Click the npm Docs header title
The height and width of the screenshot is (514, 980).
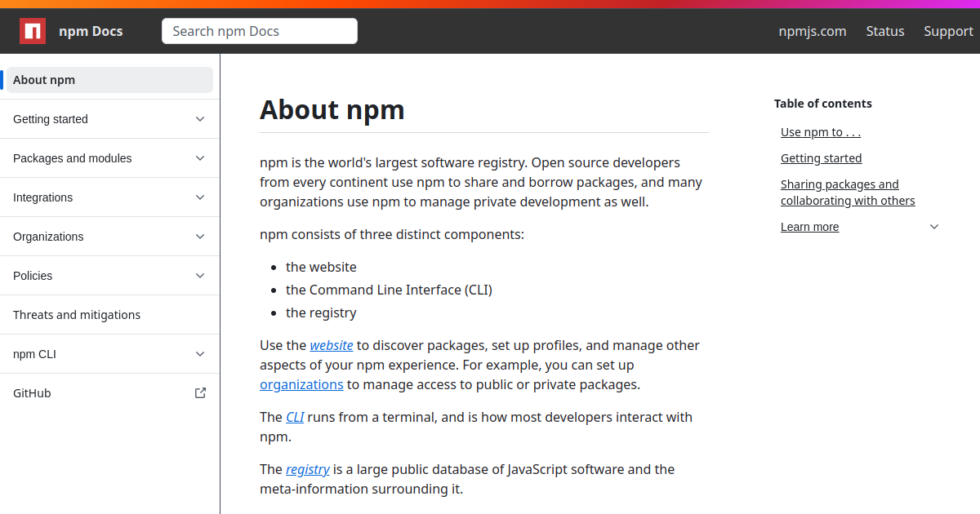pos(91,31)
